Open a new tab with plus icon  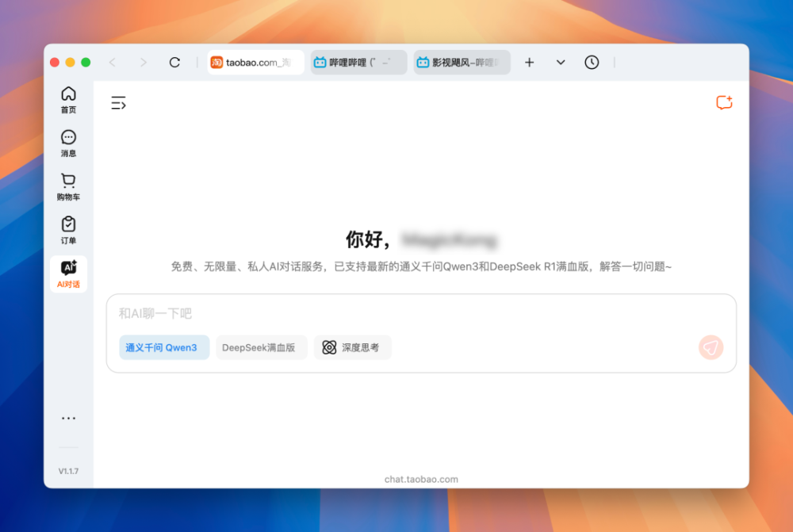pos(529,62)
